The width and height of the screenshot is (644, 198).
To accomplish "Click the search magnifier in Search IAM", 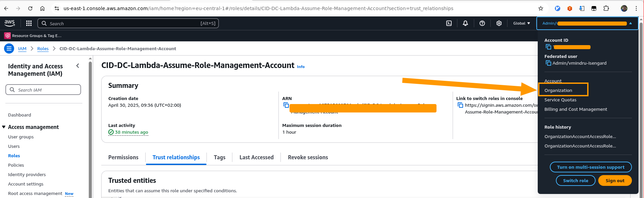I will click(x=12, y=90).
